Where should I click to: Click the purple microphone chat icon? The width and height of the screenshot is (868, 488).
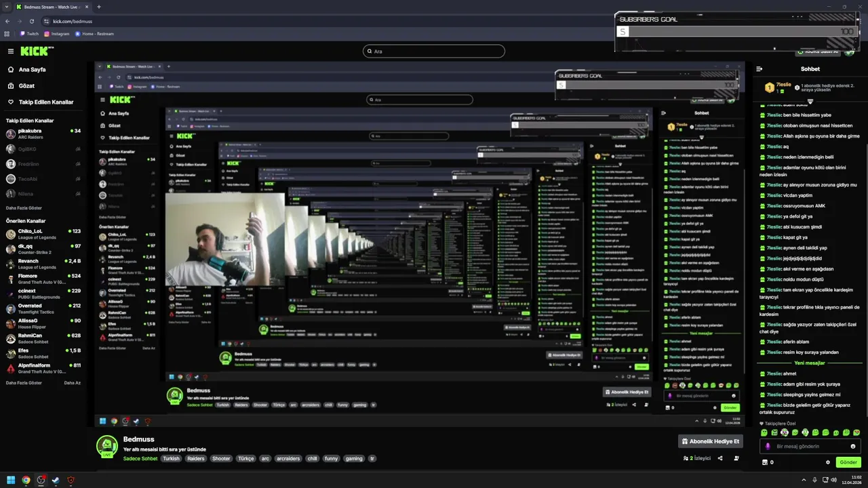point(768,447)
